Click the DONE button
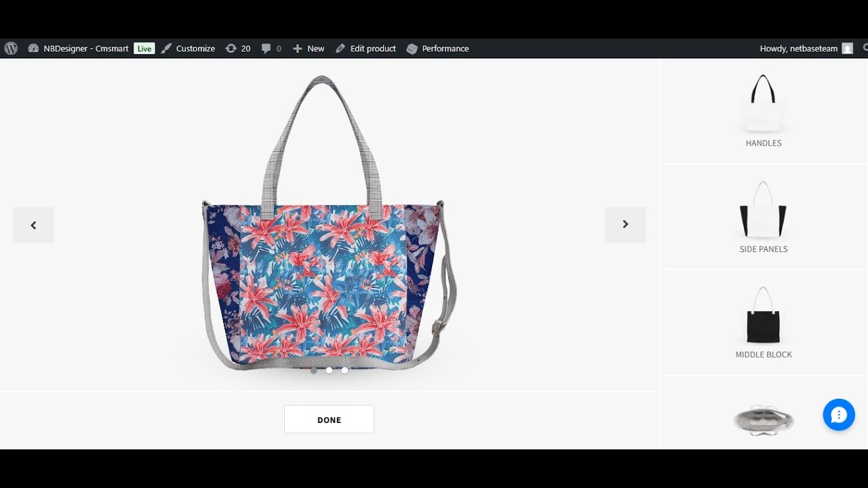The width and height of the screenshot is (868, 488). pyautogui.click(x=329, y=420)
